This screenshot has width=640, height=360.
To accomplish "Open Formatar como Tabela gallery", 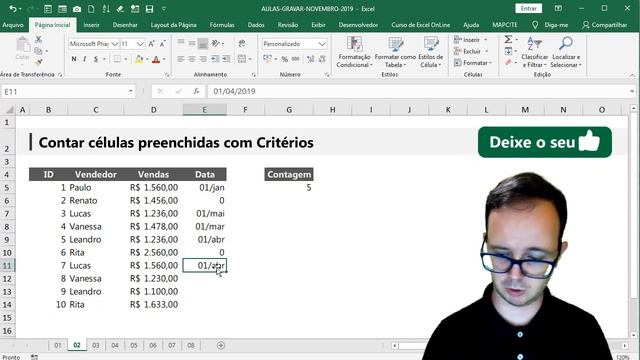I will [x=395, y=52].
